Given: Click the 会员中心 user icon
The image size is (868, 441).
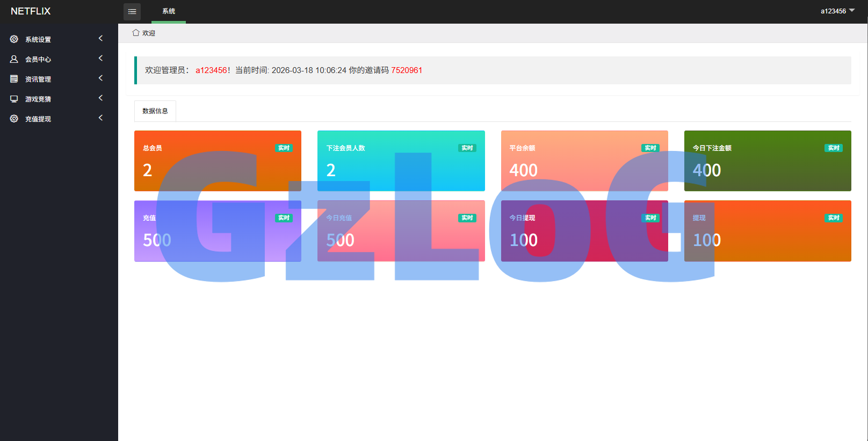Looking at the screenshot, I should point(14,59).
